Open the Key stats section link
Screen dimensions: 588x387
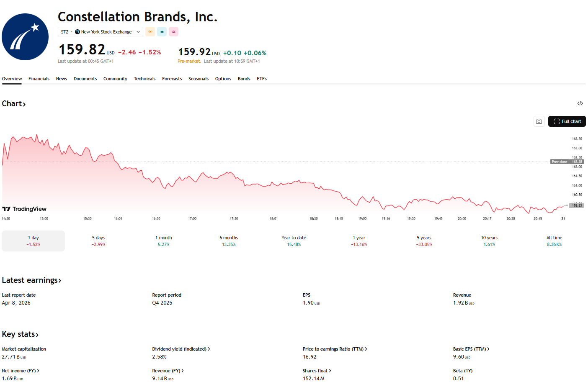20,334
